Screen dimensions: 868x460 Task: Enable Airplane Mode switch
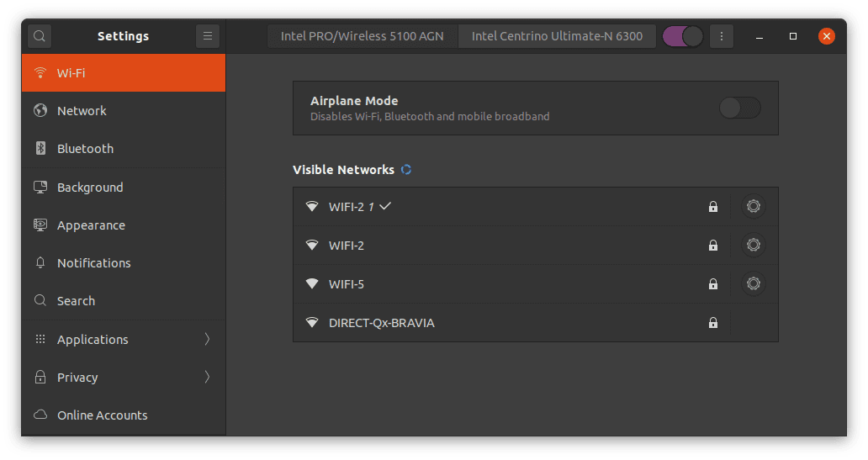click(740, 108)
